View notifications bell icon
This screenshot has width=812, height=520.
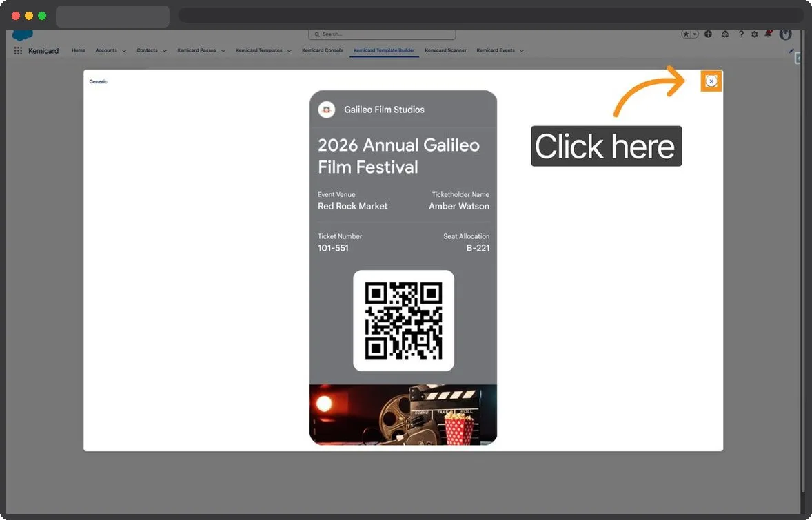click(768, 34)
